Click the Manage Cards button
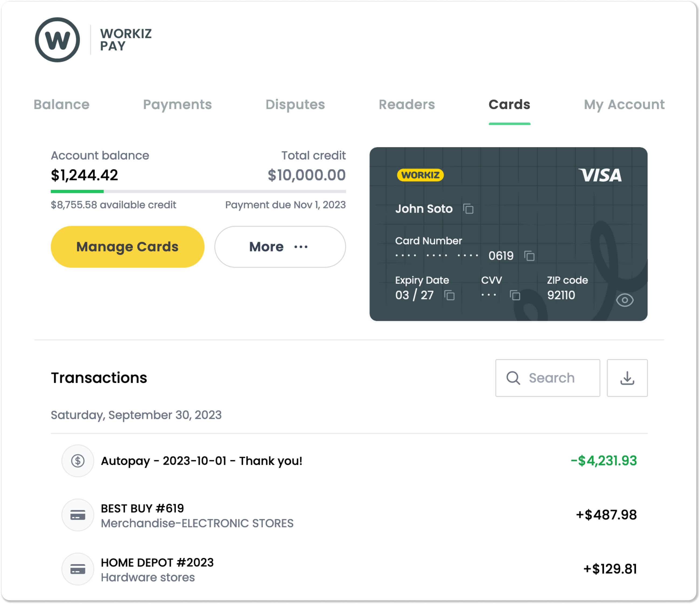 [x=128, y=247]
